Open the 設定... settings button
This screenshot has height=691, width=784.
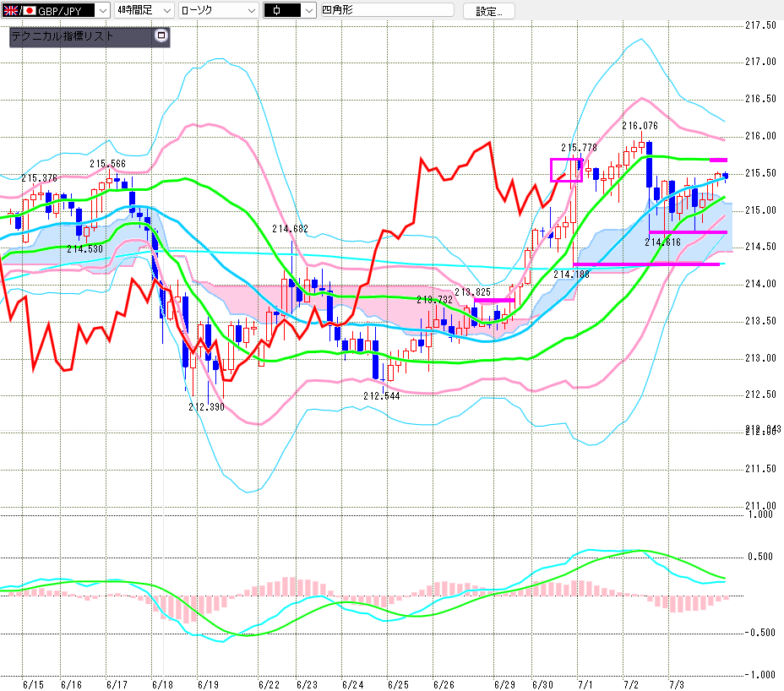pyautogui.click(x=488, y=11)
